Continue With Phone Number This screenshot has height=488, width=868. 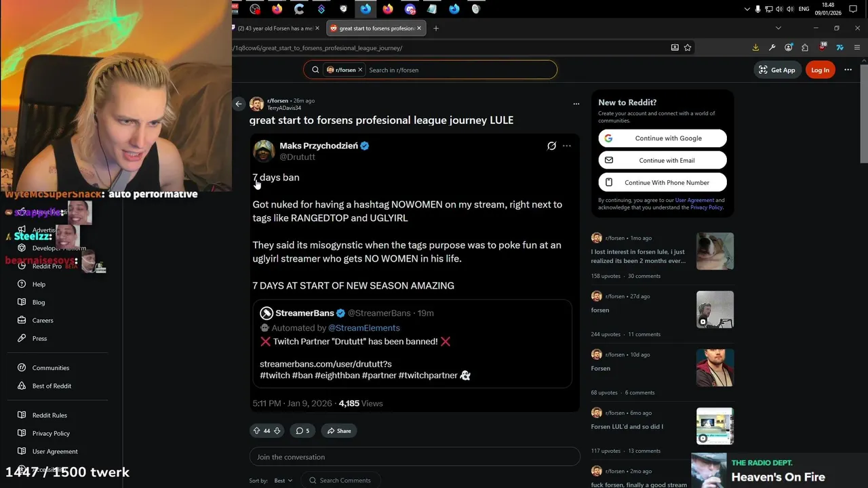[x=663, y=182]
